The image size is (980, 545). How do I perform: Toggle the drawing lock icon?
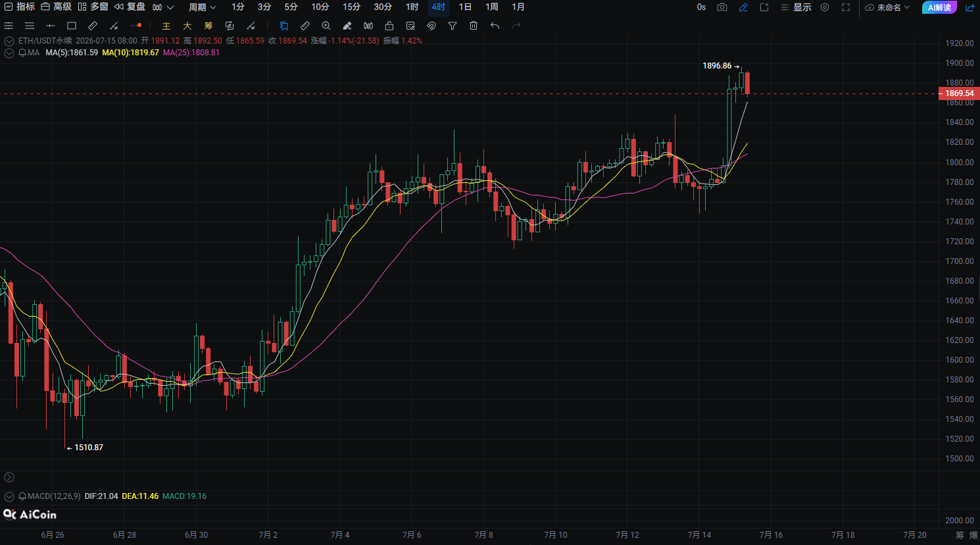389,26
